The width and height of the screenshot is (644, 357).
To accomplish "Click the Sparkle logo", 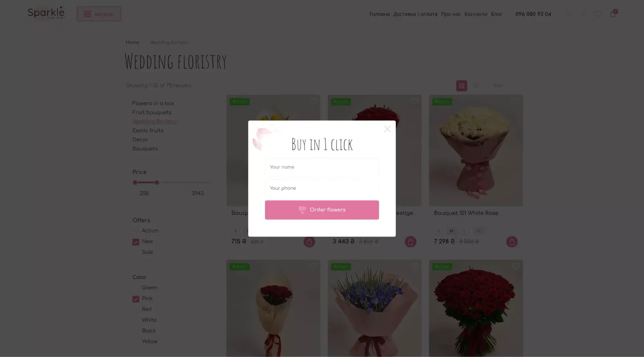I will [46, 13].
